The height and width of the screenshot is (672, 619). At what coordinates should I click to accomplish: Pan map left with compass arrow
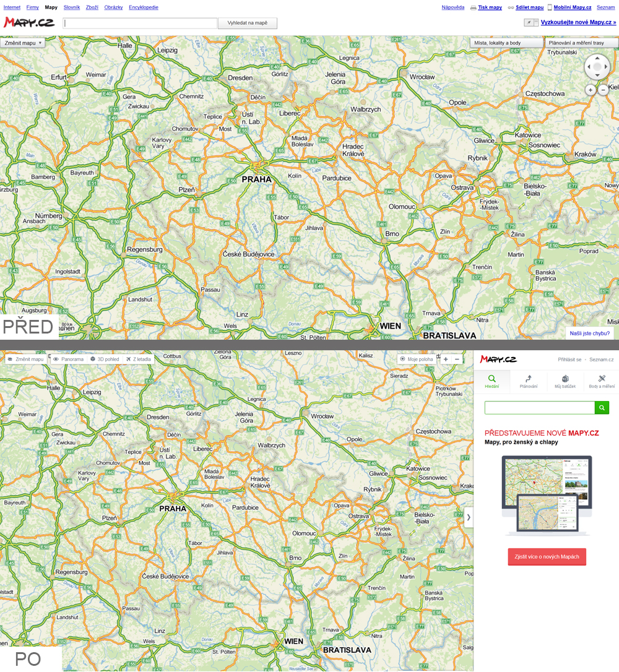[x=589, y=67]
